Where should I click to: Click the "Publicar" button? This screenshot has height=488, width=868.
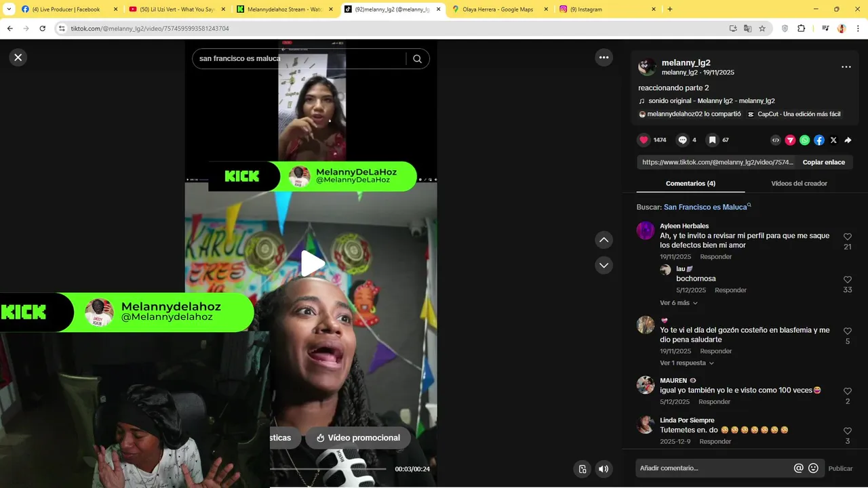tap(841, 468)
